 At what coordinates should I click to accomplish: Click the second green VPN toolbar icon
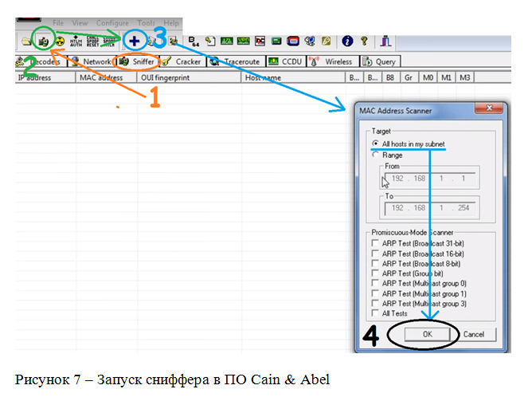(x=243, y=41)
